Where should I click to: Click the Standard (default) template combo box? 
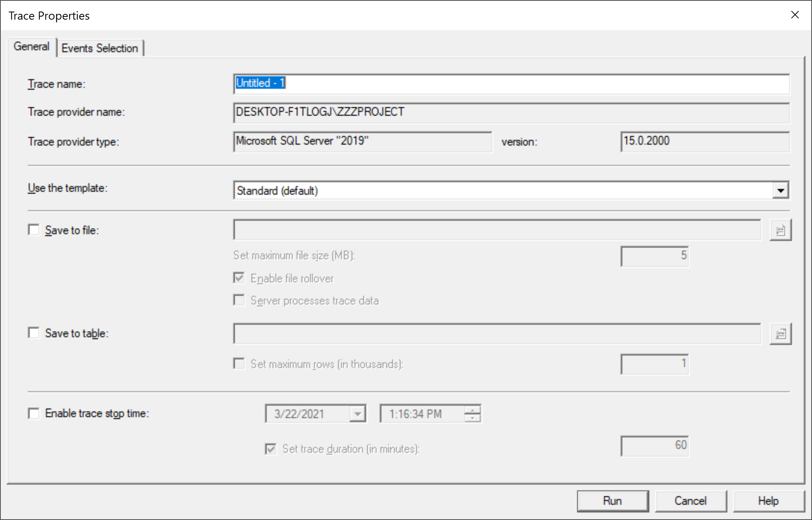(x=501, y=191)
